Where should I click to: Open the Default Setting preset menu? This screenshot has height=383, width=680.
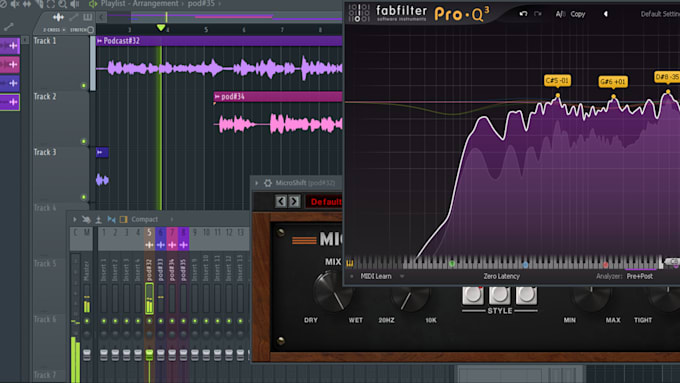click(660, 14)
